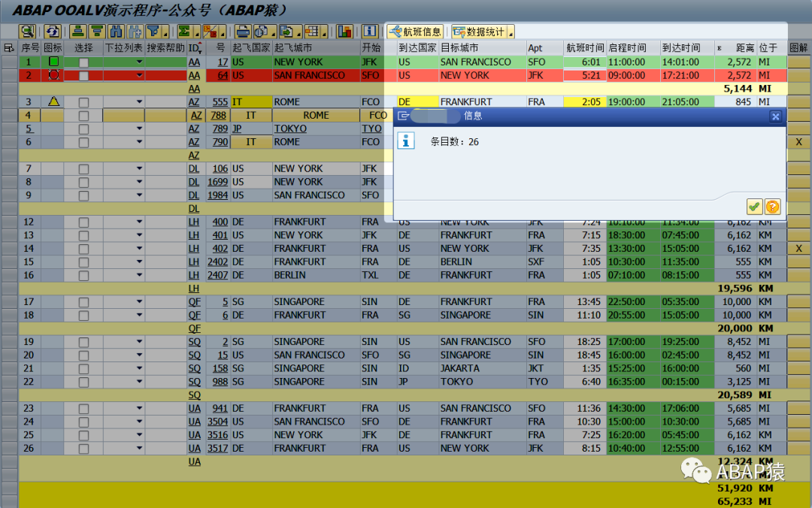The image size is (812, 508).
Task: Click the TOKYO departure city link in row 5
Action: (290, 129)
